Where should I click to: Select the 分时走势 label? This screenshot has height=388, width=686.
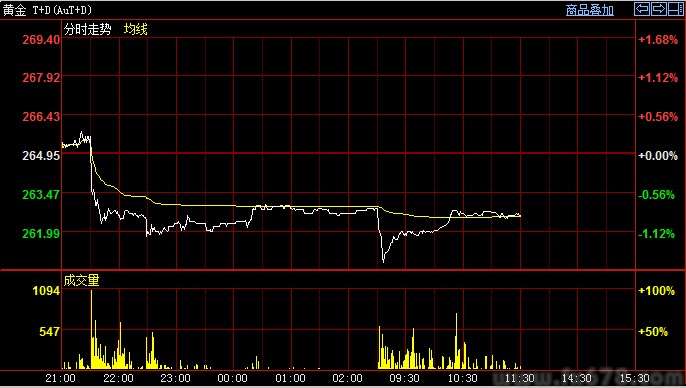(88, 29)
